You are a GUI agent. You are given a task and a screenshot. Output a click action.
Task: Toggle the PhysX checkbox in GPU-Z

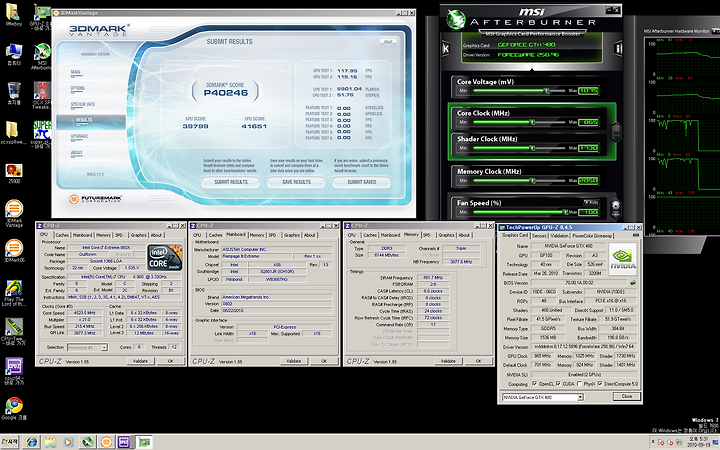pyautogui.click(x=579, y=383)
